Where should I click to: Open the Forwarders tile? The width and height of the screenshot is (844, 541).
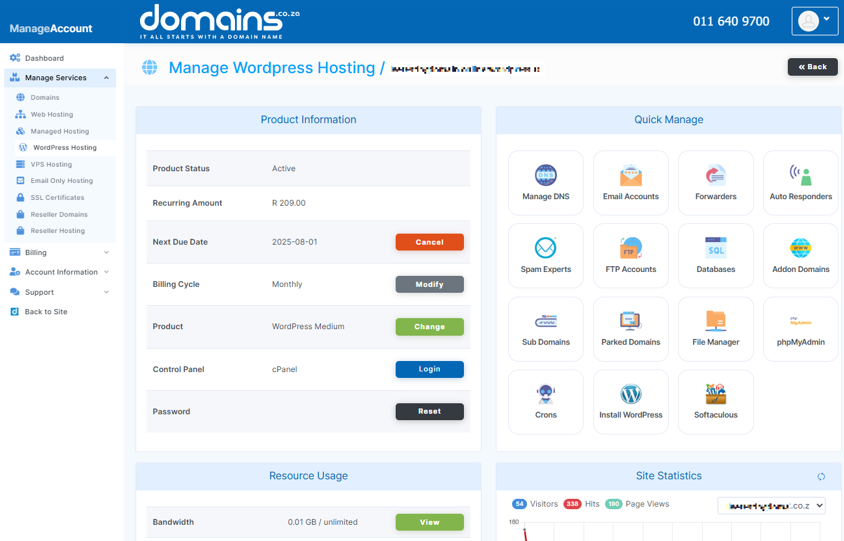click(715, 182)
